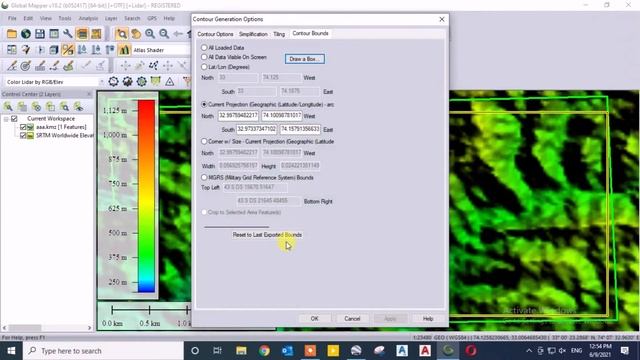
Task: Click the Windows taskbar search box
Action: [x=103, y=351]
